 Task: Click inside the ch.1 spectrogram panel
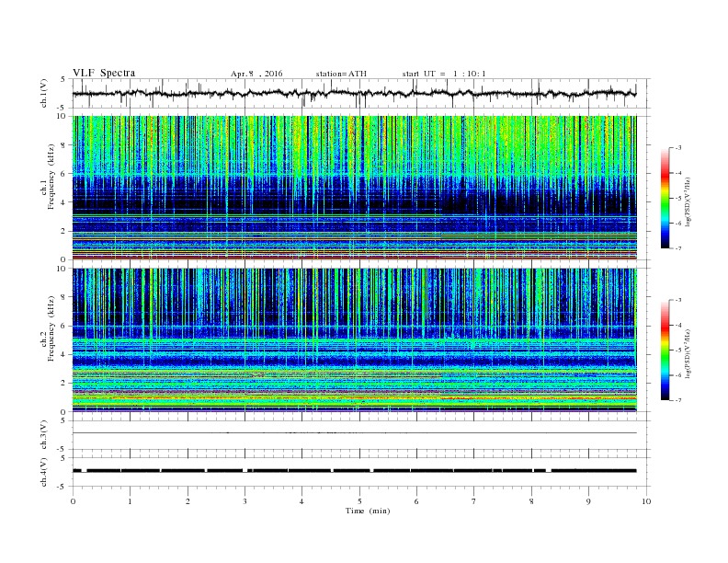[354, 188]
